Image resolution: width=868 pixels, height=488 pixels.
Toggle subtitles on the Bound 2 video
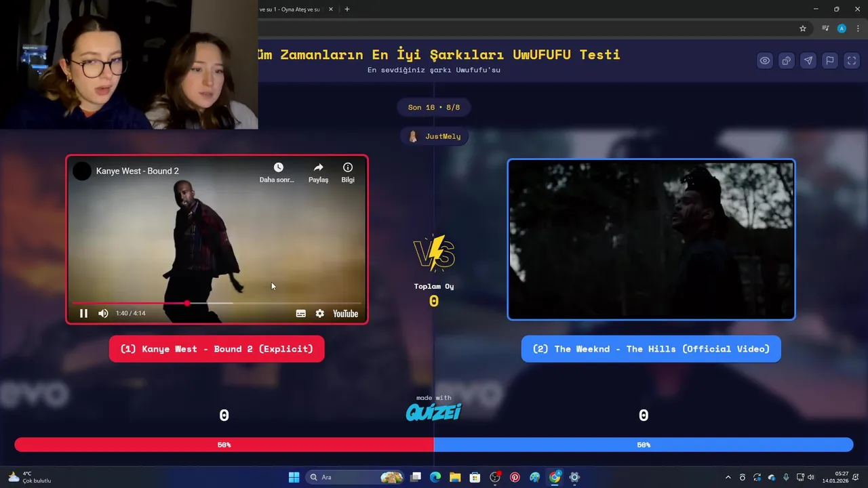click(x=301, y=313)
